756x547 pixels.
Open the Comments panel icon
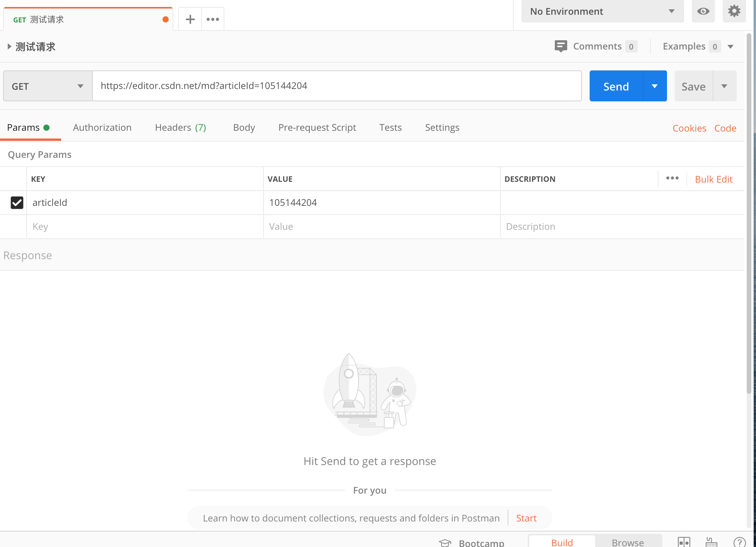(x=561, y=46)
